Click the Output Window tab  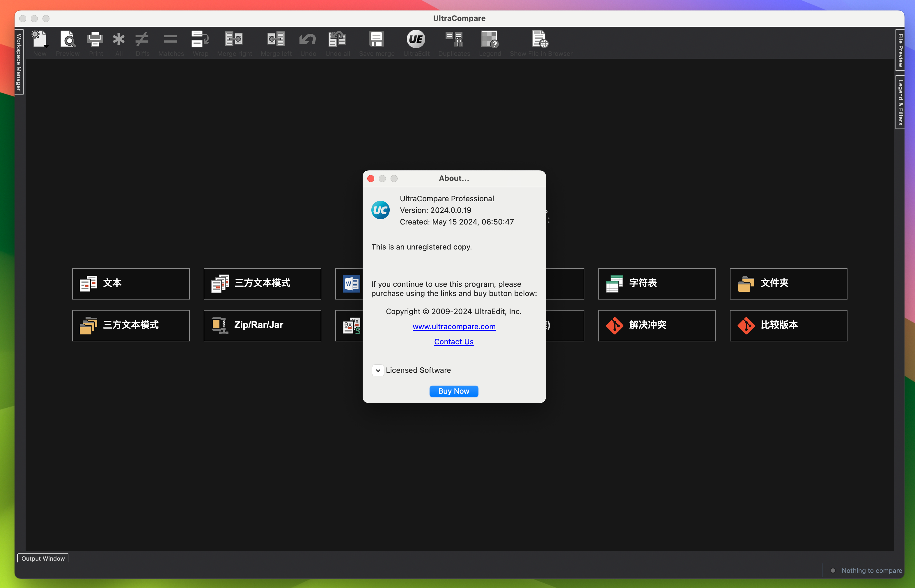43,559
